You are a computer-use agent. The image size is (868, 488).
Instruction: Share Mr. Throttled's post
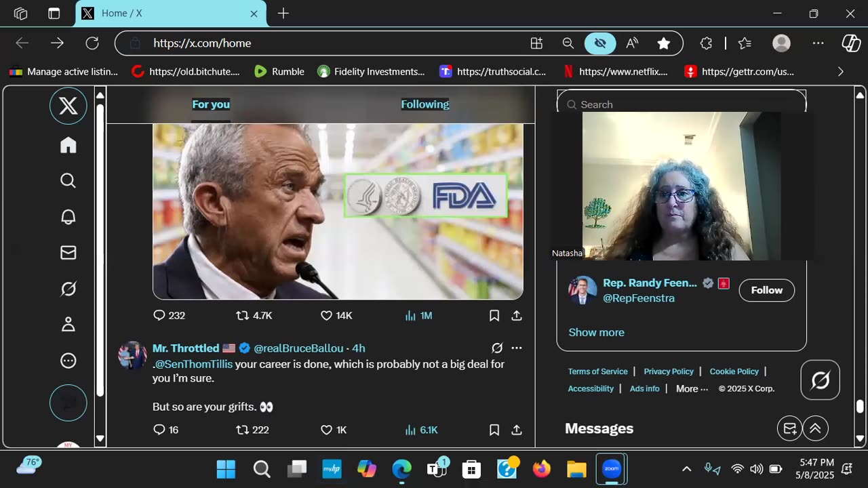click(517, 429)
